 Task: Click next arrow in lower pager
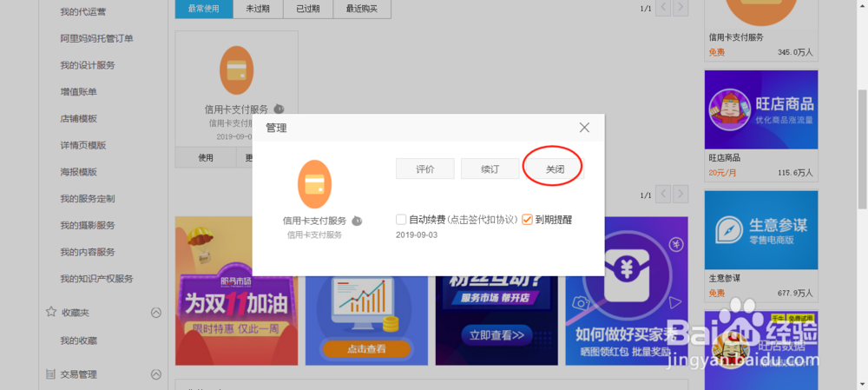681,195
